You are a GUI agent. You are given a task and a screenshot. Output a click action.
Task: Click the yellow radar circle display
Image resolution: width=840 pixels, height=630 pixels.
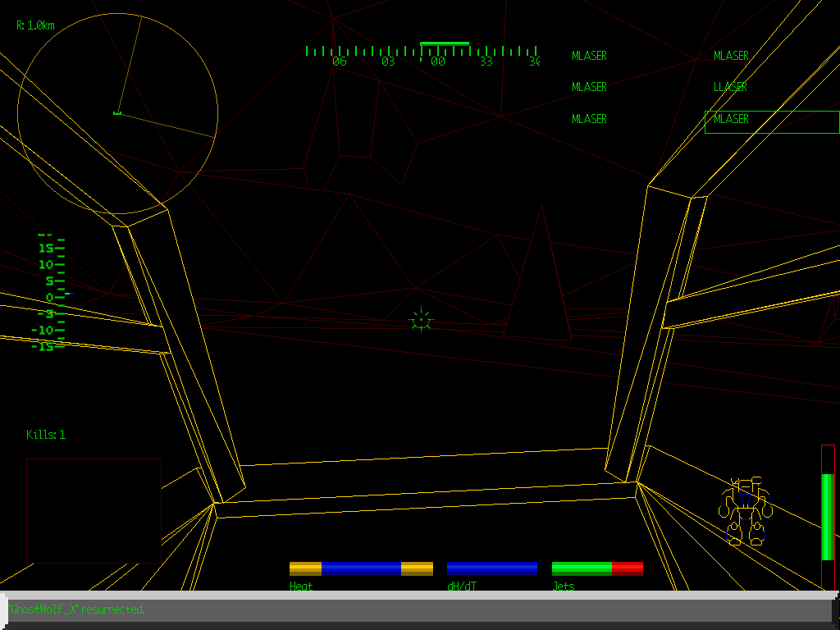117,113
